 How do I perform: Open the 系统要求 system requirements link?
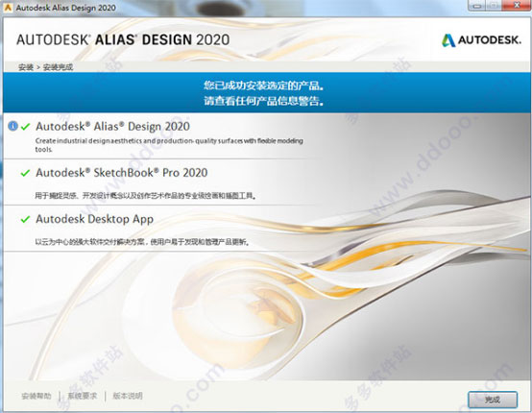pos(83,396)
